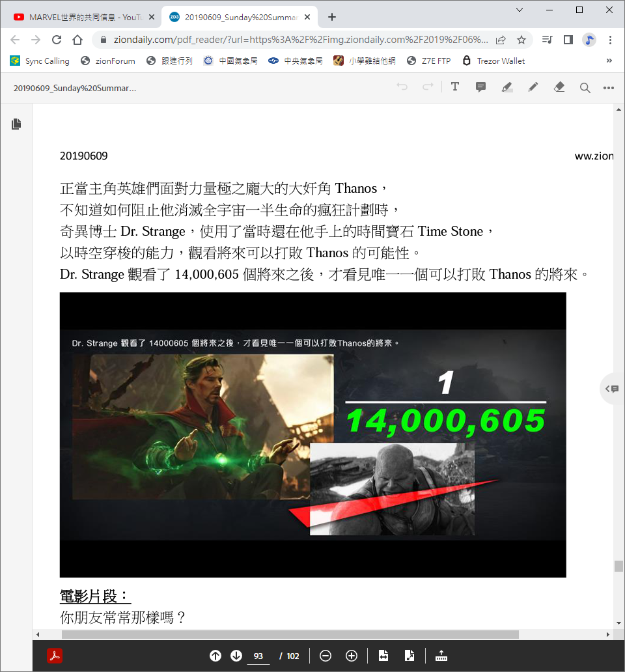Viewport: 625px width, 672px height.
Task: Zoom out the PDF
Action: 326,656
